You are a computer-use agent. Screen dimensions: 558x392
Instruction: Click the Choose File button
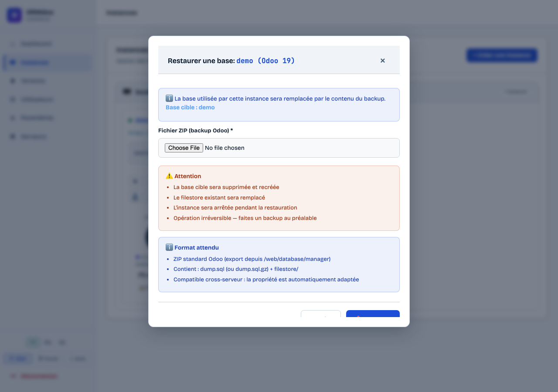click(184, 148)
